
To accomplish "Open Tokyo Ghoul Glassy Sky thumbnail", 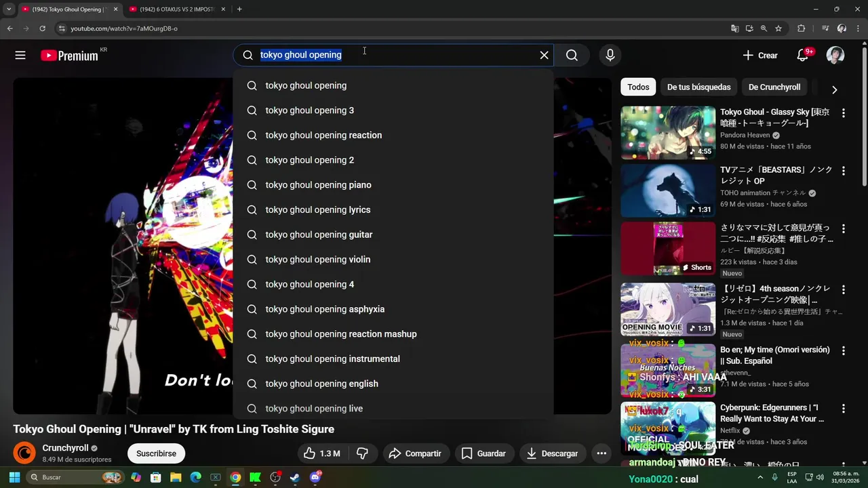I will [x=668, y=132].
